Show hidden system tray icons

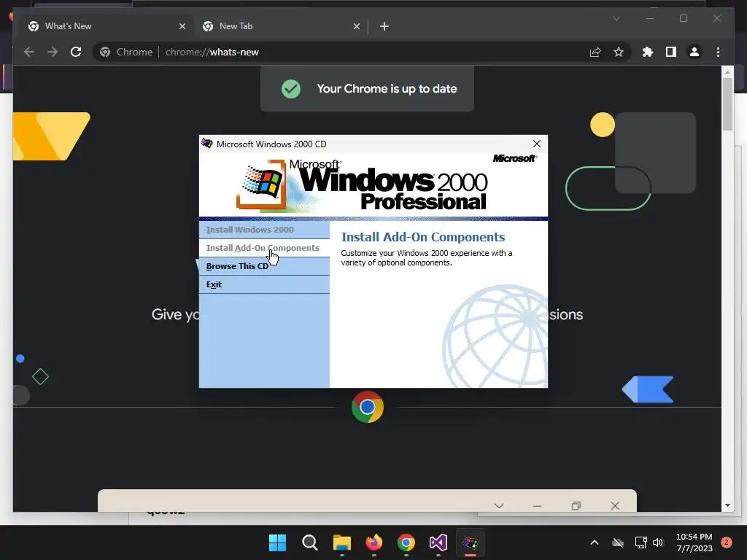[x=594, y=542]
